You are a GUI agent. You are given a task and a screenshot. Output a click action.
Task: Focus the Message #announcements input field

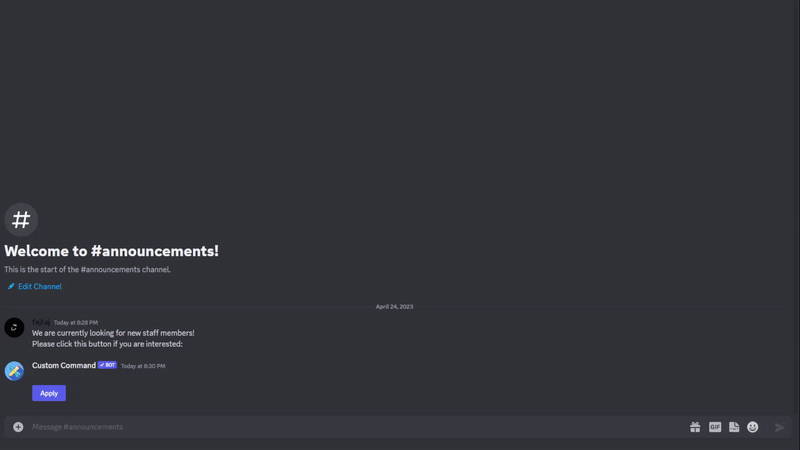(x=357, y=427)
